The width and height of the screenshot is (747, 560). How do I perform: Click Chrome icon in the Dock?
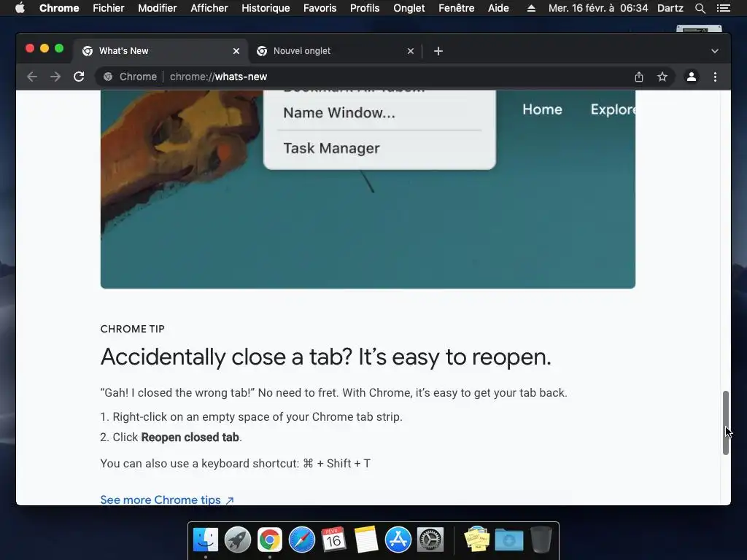coord(270,540)
